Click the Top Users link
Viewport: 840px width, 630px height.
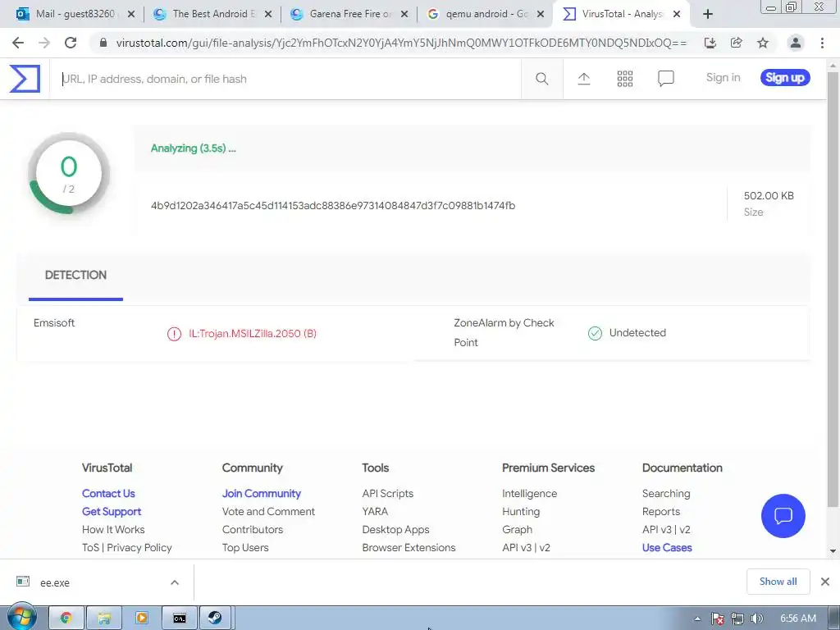pyautogui.click(x=245, y=547)
